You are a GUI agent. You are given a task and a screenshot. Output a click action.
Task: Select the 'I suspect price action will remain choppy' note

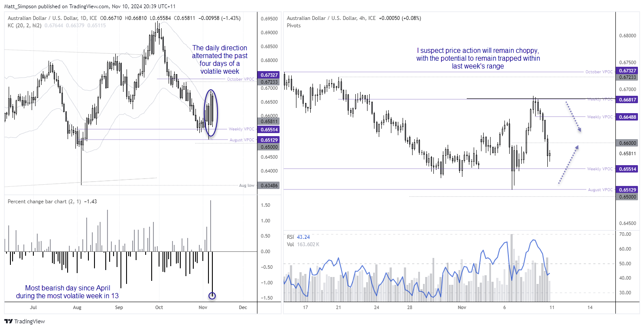pyautogui.click(x=478, y=58)
